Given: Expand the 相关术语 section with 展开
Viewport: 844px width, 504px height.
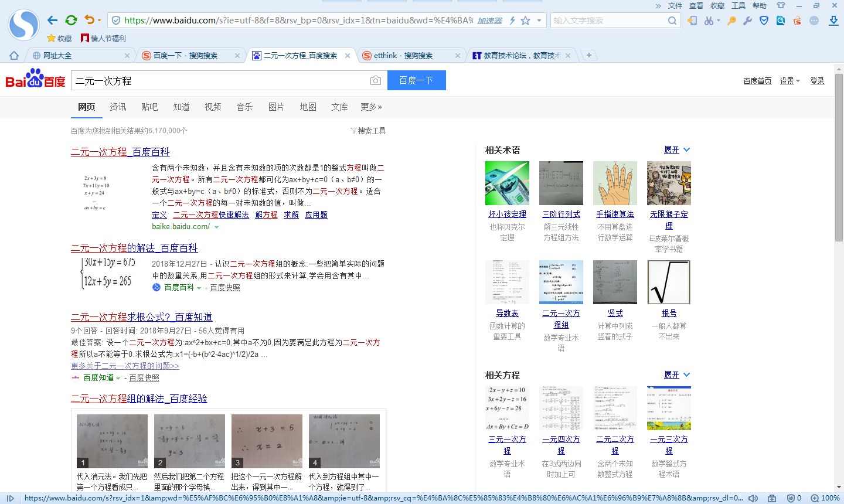Looking at the screenshot, I should tap(677, 150).
